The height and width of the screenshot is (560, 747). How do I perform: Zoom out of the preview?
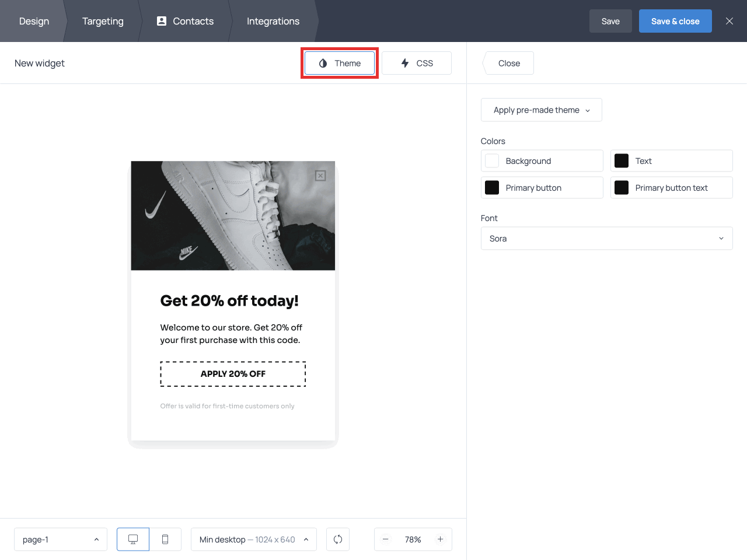386,539
